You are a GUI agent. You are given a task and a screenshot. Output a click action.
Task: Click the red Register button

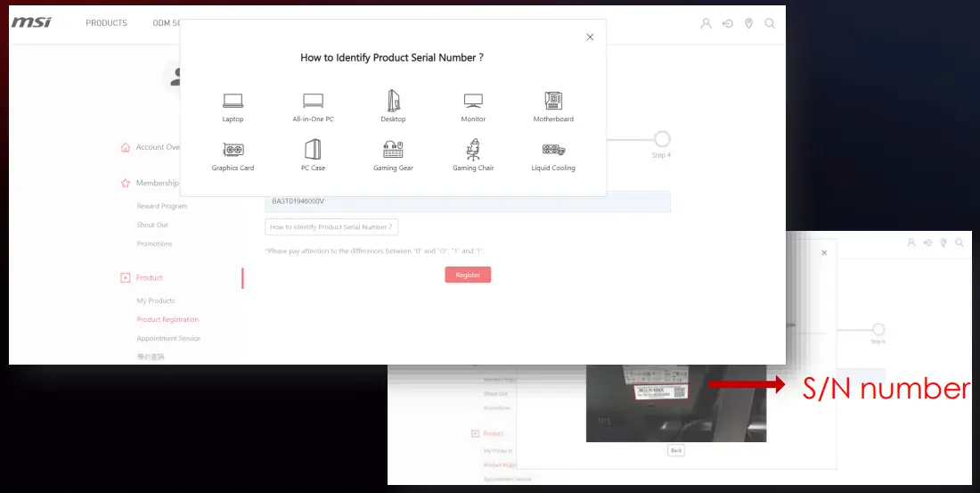[x=468, y=275]
